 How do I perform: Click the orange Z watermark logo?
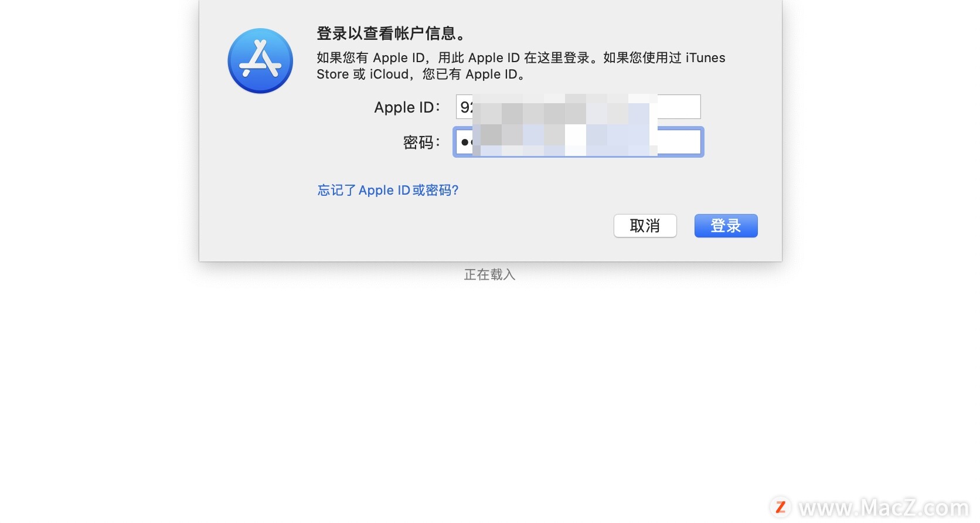coord(780,507)
